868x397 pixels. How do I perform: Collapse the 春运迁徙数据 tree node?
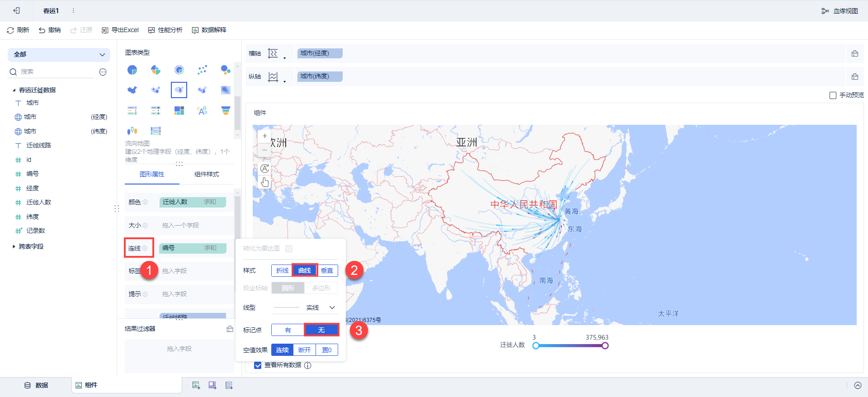14,90
